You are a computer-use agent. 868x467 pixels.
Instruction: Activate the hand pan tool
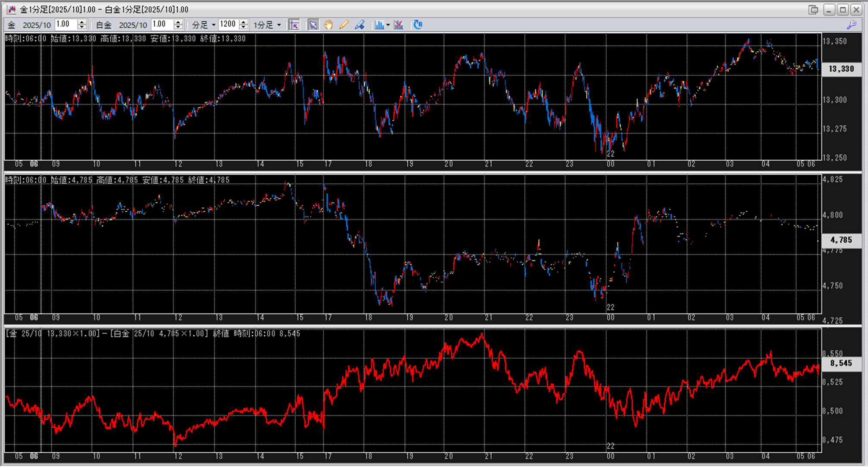click(328, 25)
